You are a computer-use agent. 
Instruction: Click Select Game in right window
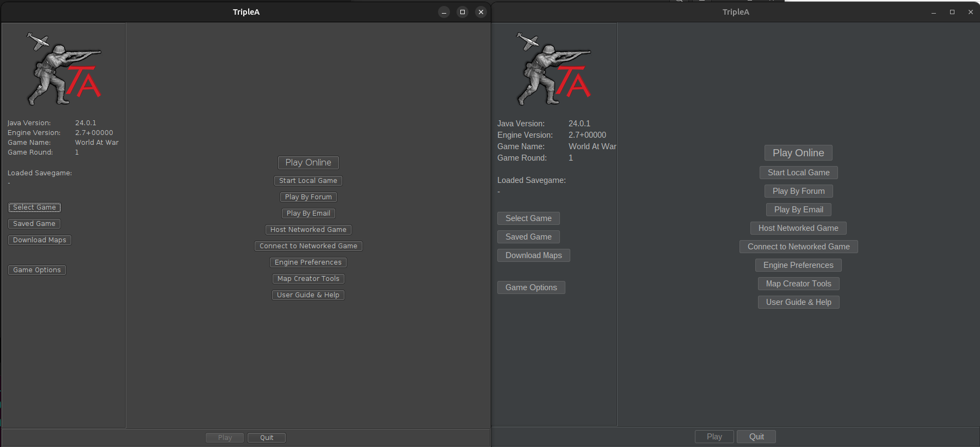tap(528, 218)
